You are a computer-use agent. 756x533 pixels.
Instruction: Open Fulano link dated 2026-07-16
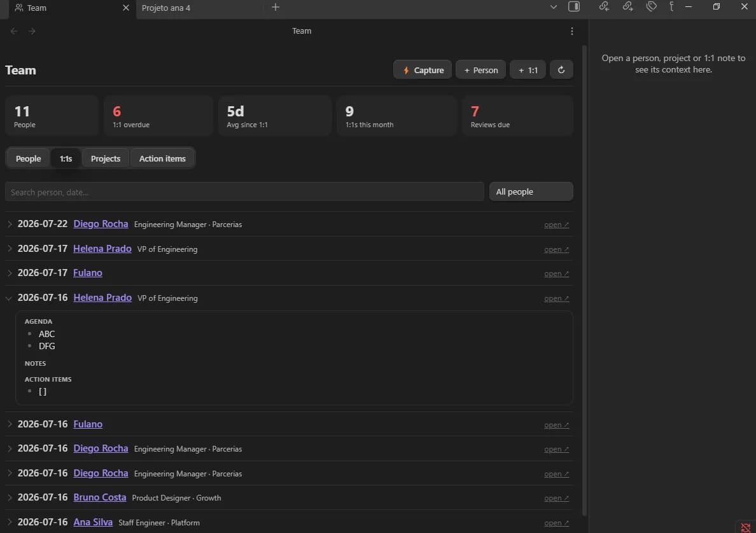(88, 424)
